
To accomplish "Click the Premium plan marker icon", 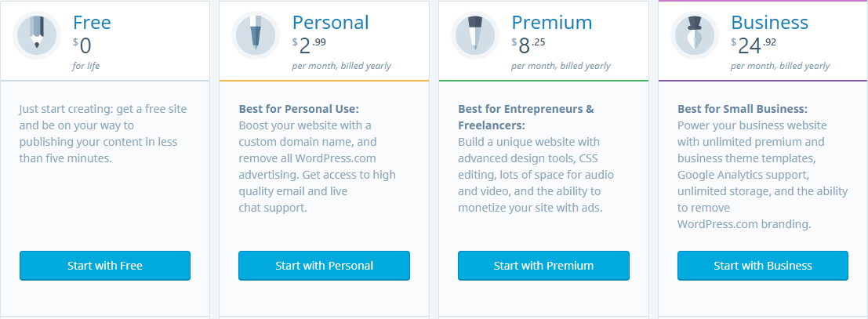I will pos(474,35).
